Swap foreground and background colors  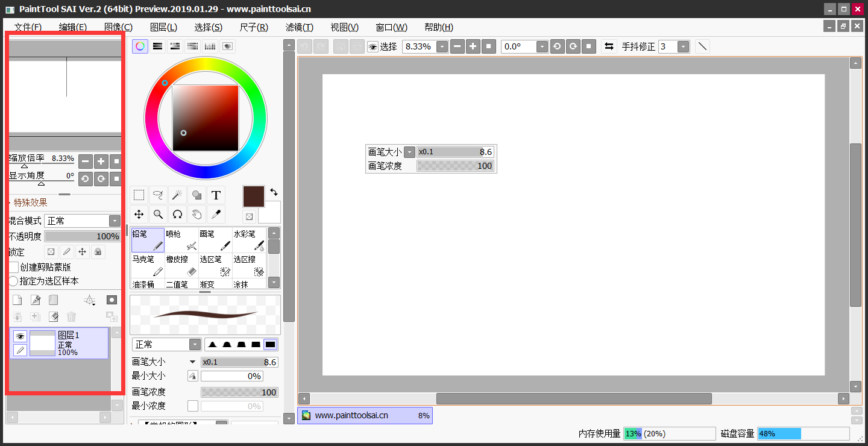coord(274,192)
